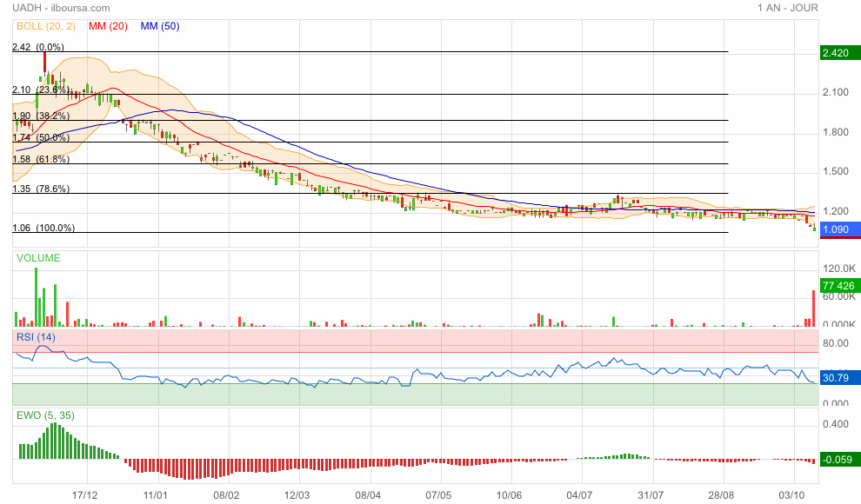
Task: Click the RSI (14) panel label
Action: (x=36, y=337)
